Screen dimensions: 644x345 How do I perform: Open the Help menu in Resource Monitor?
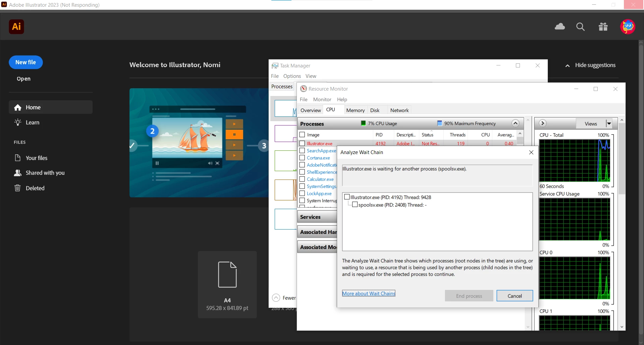coord(342,99)
